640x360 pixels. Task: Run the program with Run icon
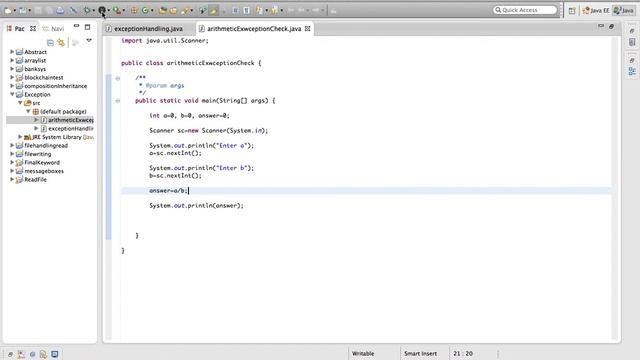click(102, 10)
